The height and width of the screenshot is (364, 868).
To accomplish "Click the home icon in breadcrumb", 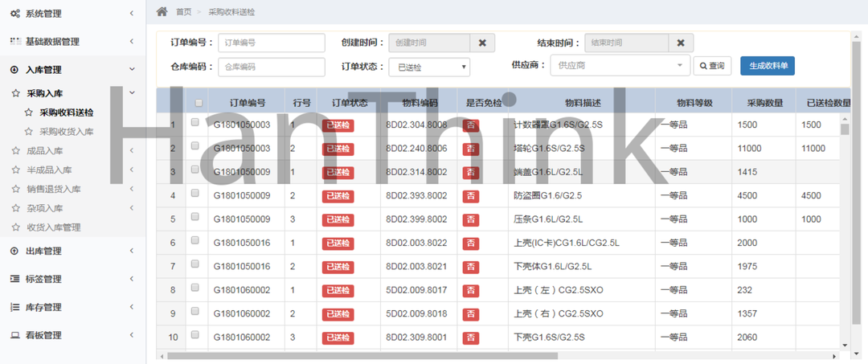I will (162, 11).
